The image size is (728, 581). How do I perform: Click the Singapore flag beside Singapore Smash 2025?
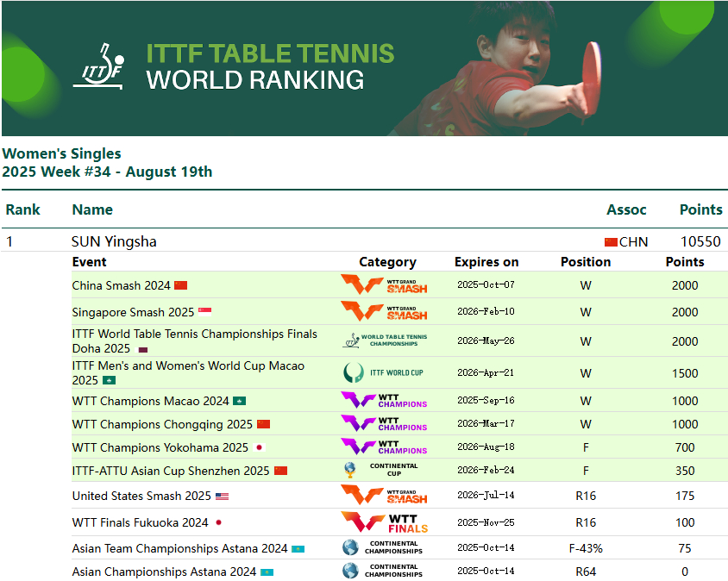coord(204,312)
